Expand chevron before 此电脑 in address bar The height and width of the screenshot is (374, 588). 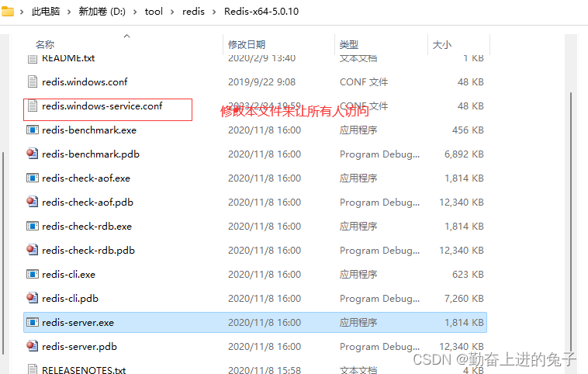tap(22, 12)
